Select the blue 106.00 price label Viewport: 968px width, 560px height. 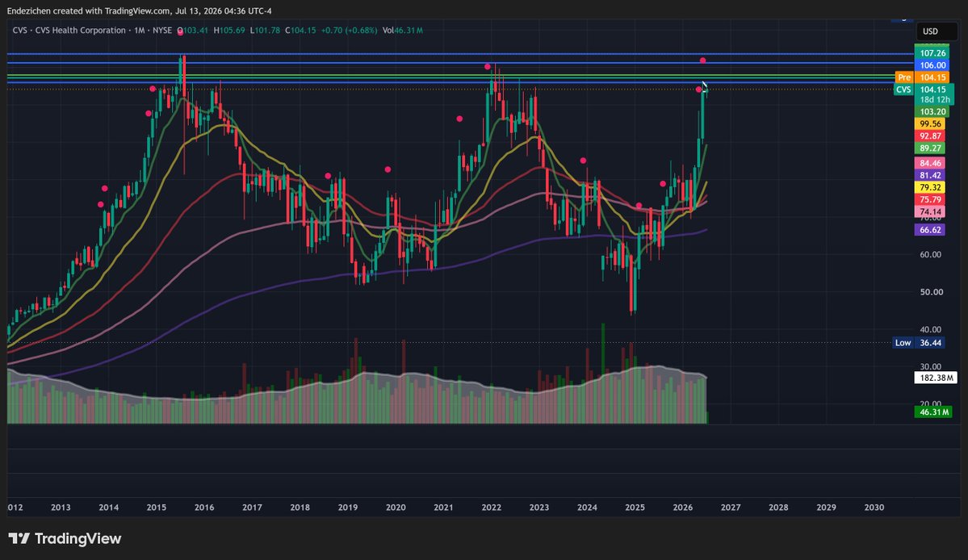point(932,65)
